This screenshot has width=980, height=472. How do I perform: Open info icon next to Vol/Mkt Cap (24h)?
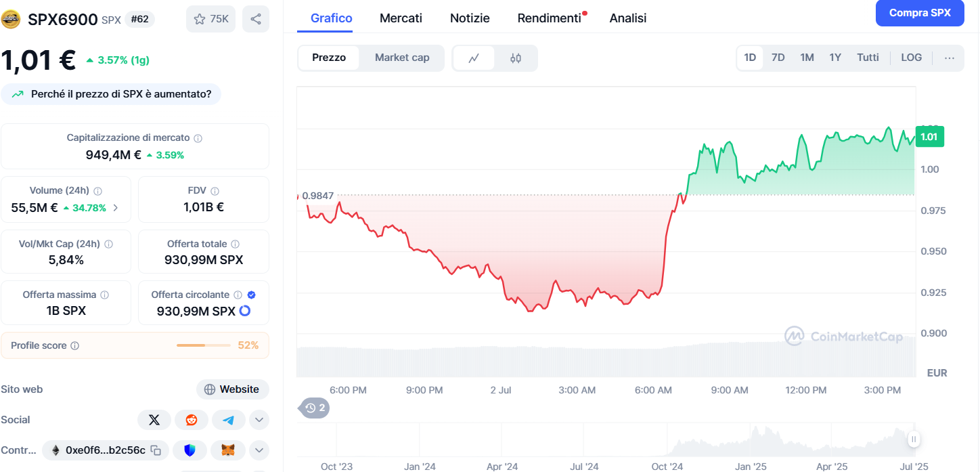tap(109, 244)
